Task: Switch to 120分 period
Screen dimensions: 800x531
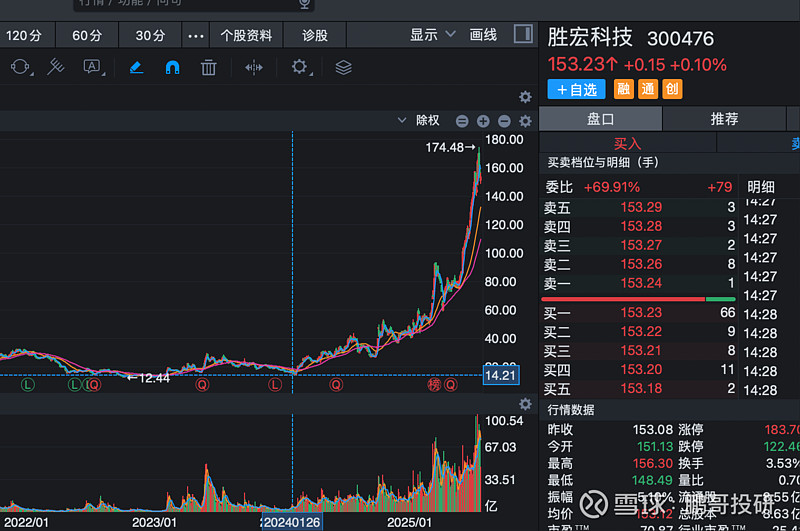Action: 24,36
